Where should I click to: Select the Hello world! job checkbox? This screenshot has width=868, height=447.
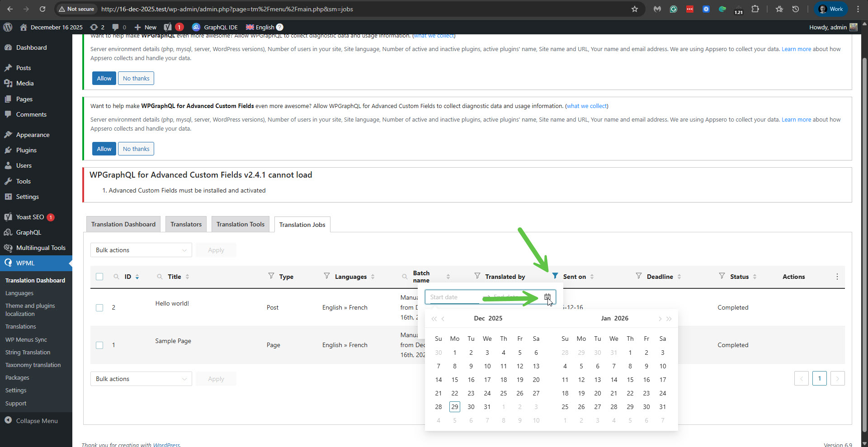99,308
